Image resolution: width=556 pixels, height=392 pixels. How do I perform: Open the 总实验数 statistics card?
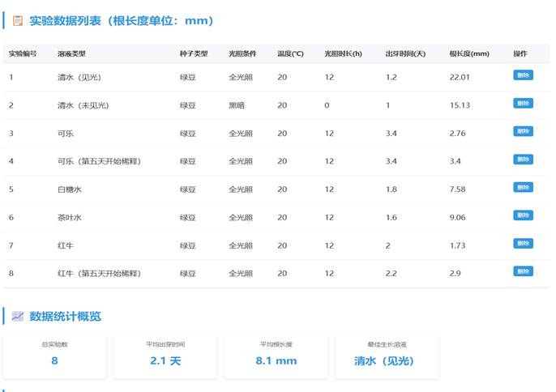click(x=54, y=356)
